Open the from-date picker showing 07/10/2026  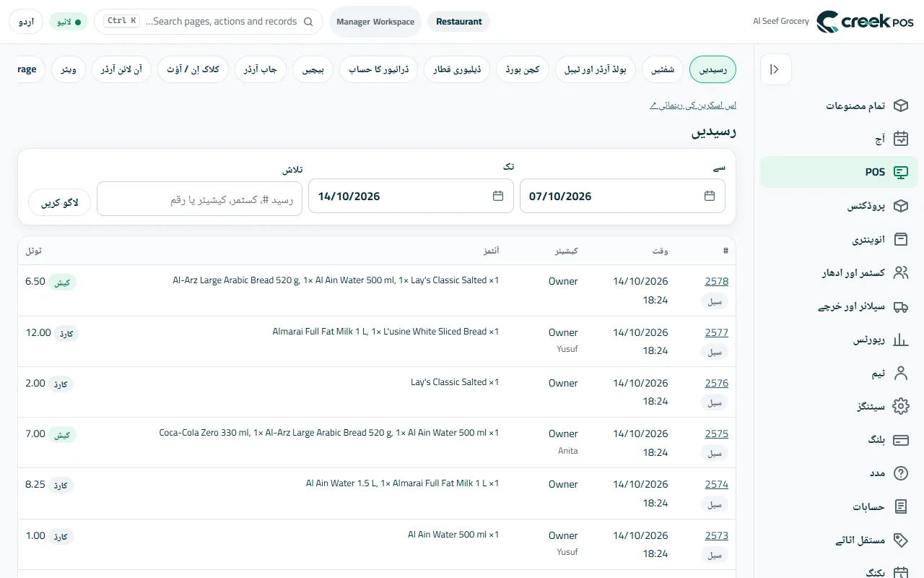click(x=622, y=196)
